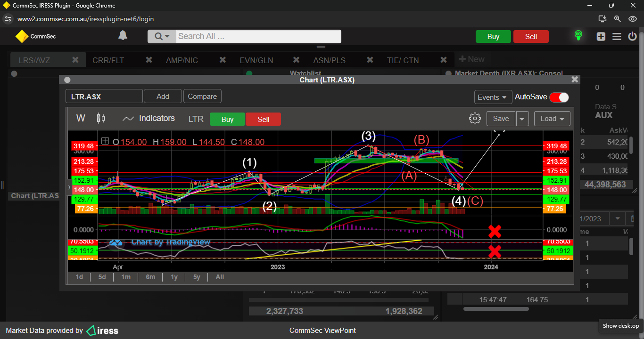Click the horizontal scrollbar in right panel
This screenshot has height=339, width=644.
(x=496, y=309)
